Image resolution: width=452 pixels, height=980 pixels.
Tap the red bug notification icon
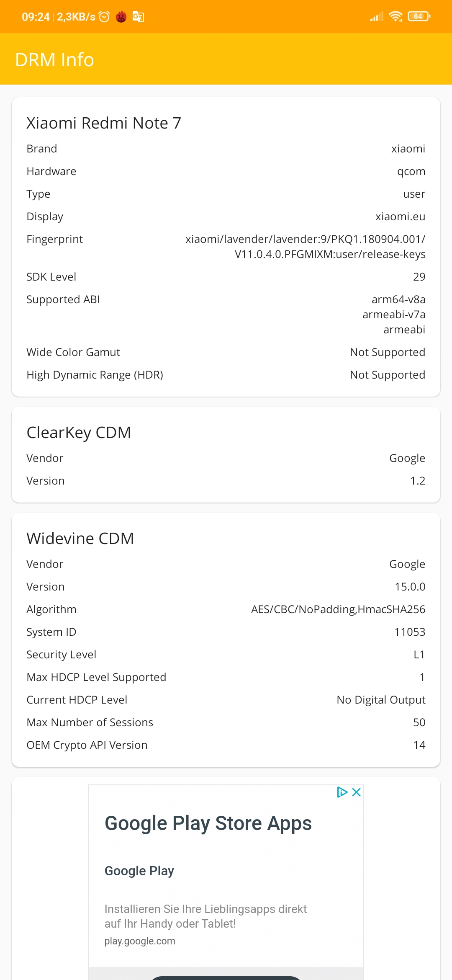tap(121, 17)
